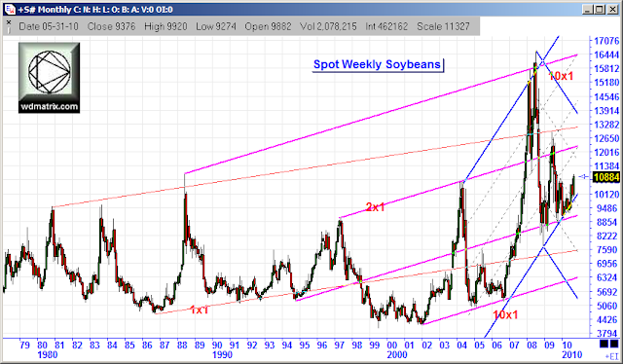623x364 pixels.
Task: Click the 17076 price axis label
Action: point(605,41)
